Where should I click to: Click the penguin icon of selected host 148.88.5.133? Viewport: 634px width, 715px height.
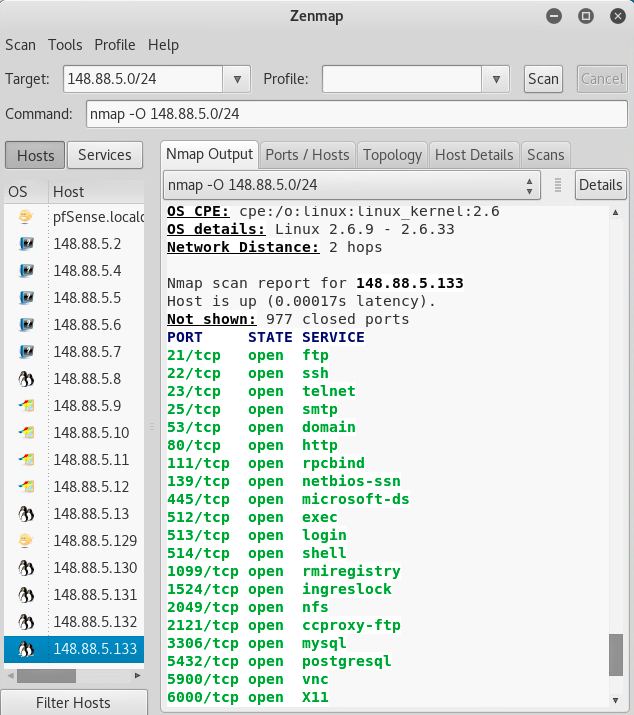[26, 648]
